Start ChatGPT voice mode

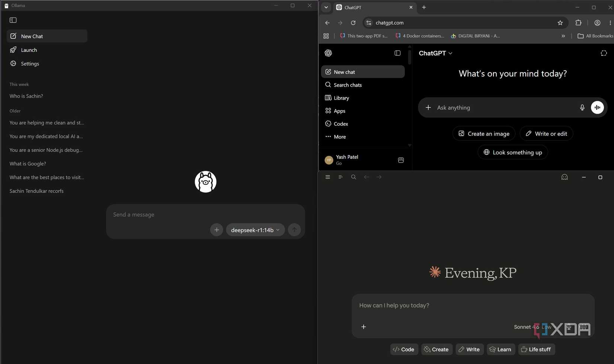pos(597,107)
